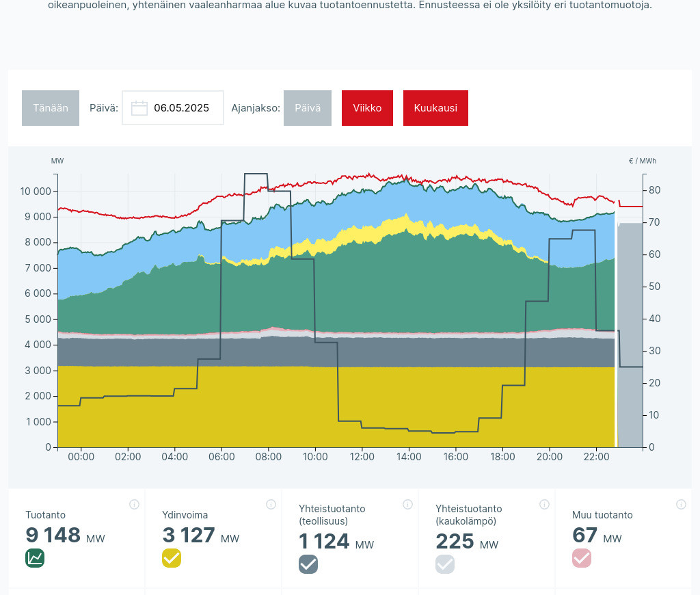Viewport: 700px width, 595px height.
Task: Click the 18:00 mark on time axis
Action: 502,457
